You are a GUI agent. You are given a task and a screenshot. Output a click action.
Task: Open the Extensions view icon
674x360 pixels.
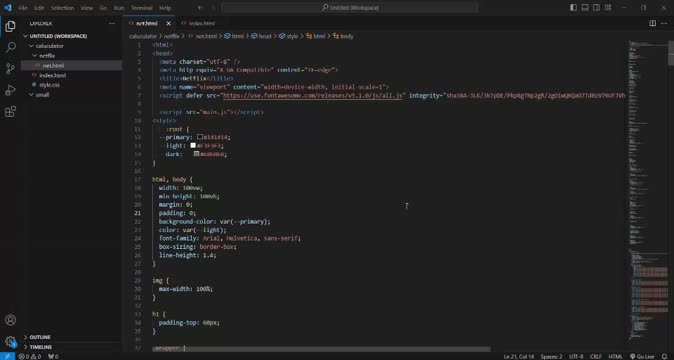click(x=10, y=112)
